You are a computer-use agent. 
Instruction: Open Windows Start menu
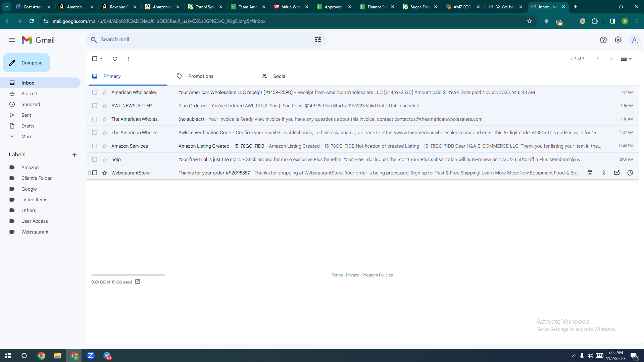[8, 356]
